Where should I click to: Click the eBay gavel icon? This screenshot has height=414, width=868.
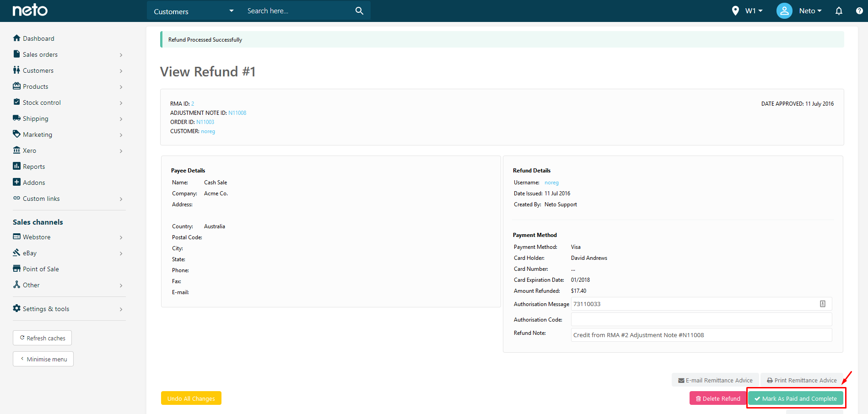tap(17, 253)
